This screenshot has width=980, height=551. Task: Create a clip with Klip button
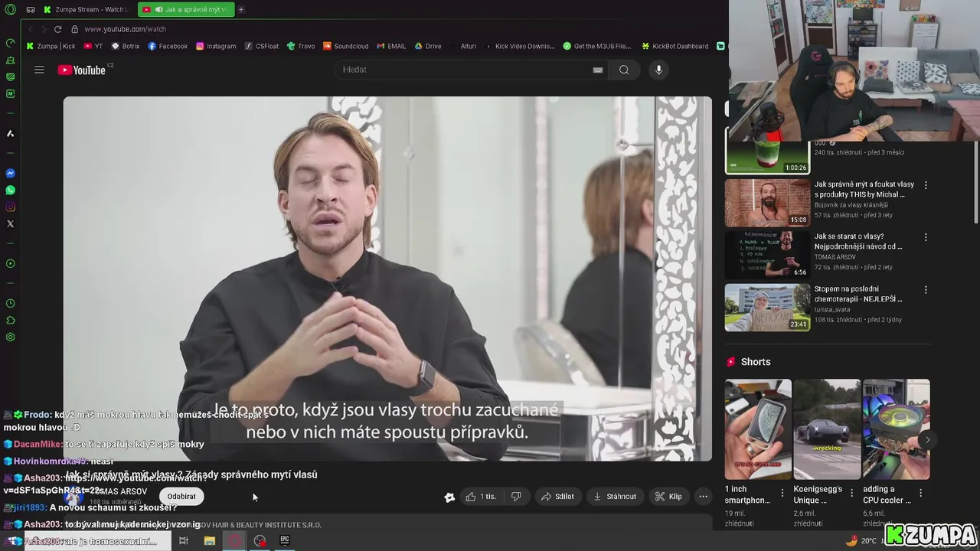point(668,497)
